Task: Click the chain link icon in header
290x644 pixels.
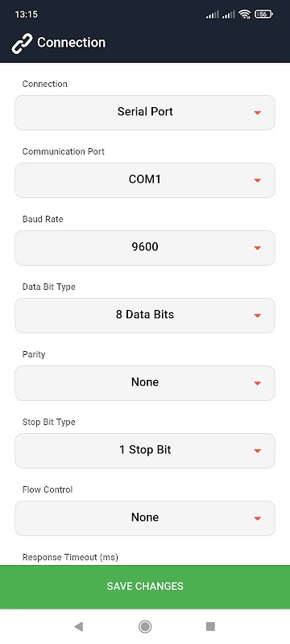Action: coord(22,43)
